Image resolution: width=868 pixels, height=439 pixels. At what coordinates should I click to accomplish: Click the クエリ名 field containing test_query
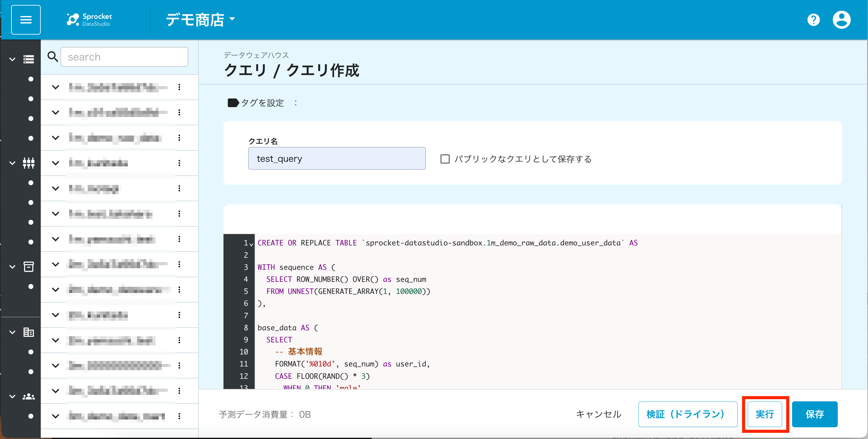point(337,158)
